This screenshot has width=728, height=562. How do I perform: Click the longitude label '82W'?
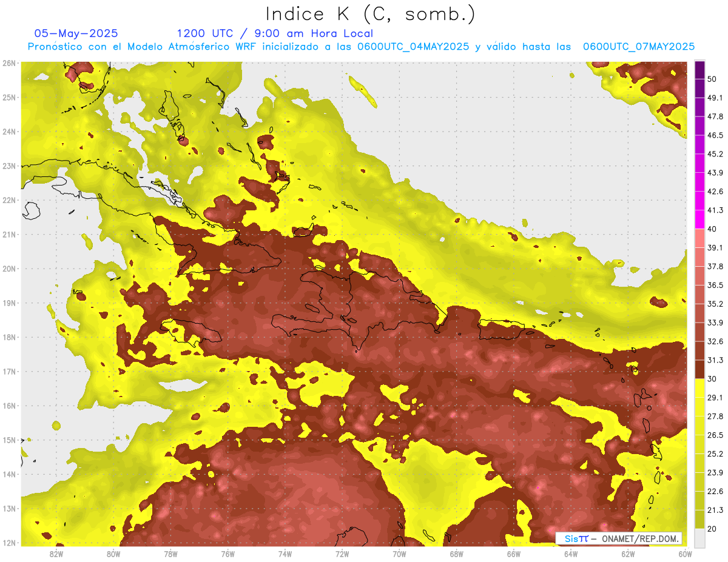click(56, 554)
